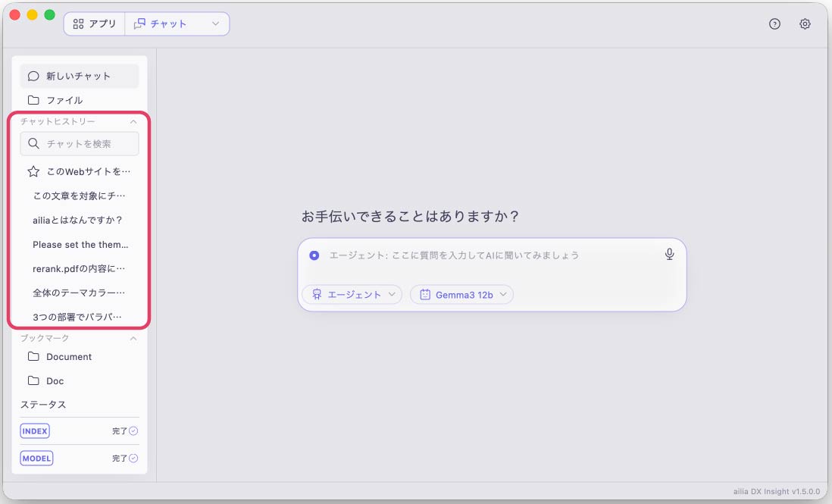Screen dimensions: 832x504
Task: Click the magnifier icon in chat search
Action: point(33,144)
